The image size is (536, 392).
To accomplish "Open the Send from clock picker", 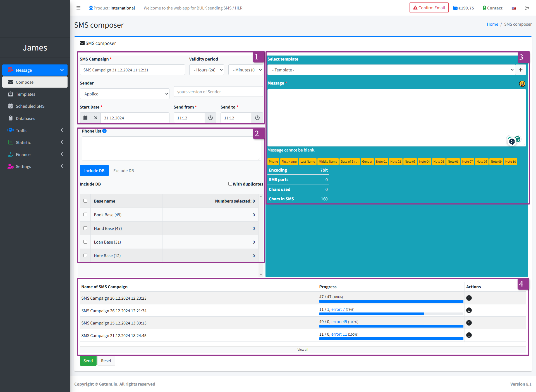I will click(210, 118).
